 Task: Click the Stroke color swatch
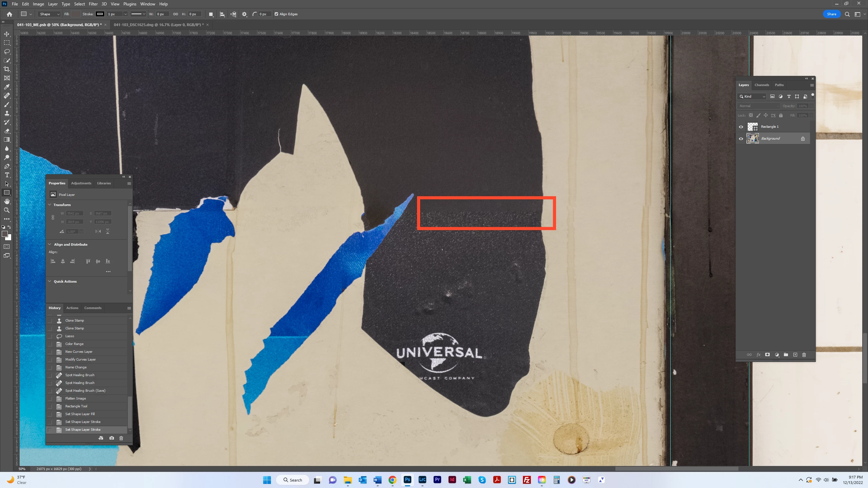[100, 14]
